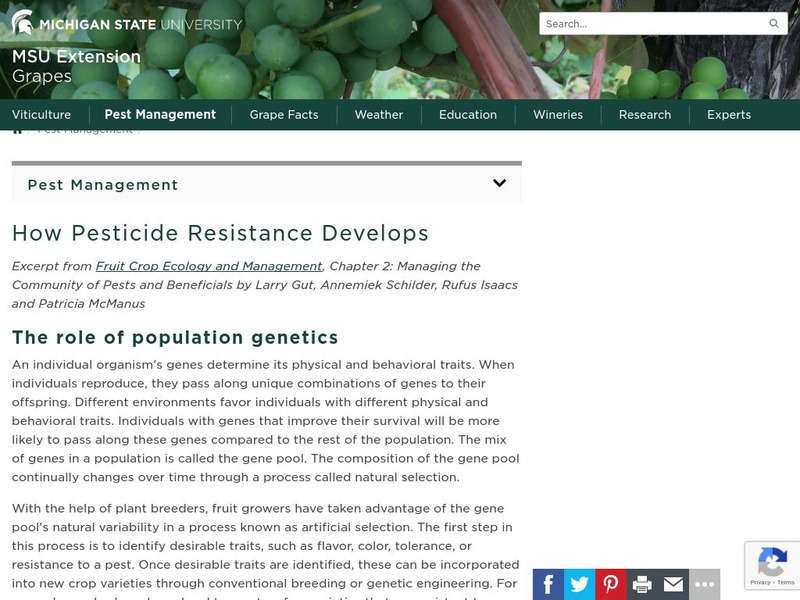The width and height of the screenshot is (800, 600).
Task: Click 'The role of population genetics' heading
Action: pos(175,338)
